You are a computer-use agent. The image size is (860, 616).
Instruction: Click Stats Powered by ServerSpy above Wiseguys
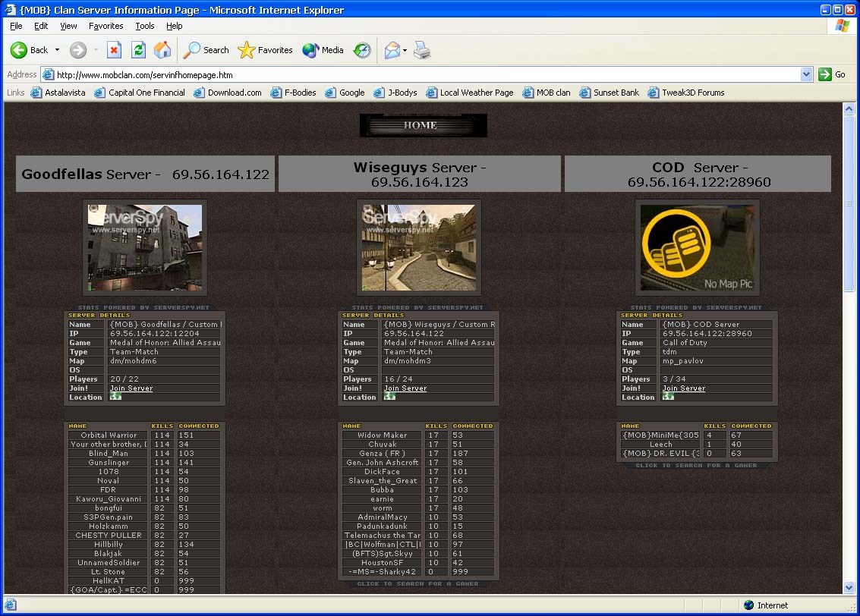click(417, 308)
